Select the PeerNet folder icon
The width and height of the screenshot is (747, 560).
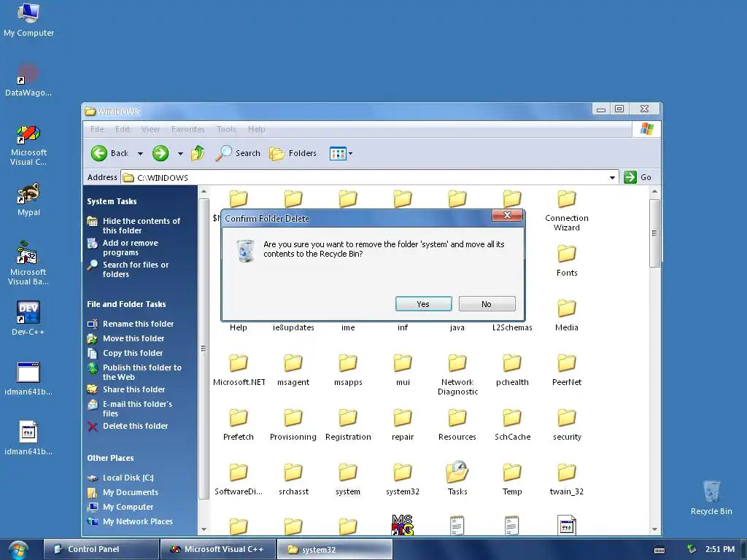point(567,363)
